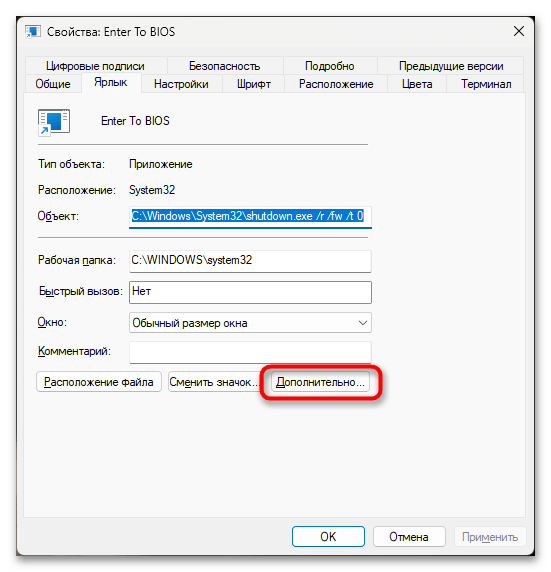This screenshot has width=551, height=572.
Task: Focus the Быстрый вызов field
Action: coord(250,292)
